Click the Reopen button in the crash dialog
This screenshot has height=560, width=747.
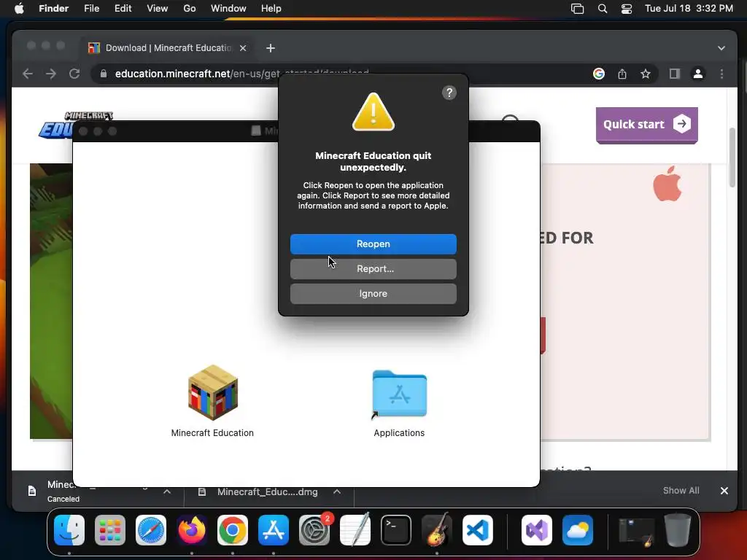[x=373, y=244]
